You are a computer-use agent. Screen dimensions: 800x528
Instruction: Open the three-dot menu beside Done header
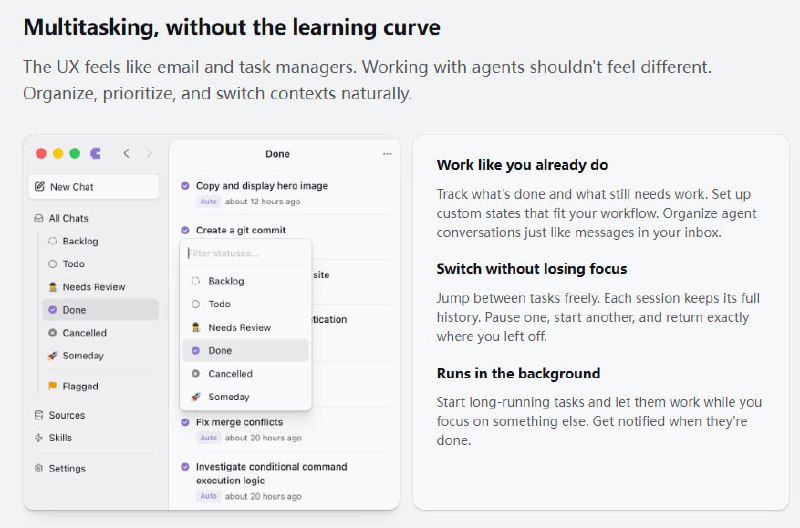[387, 154]
